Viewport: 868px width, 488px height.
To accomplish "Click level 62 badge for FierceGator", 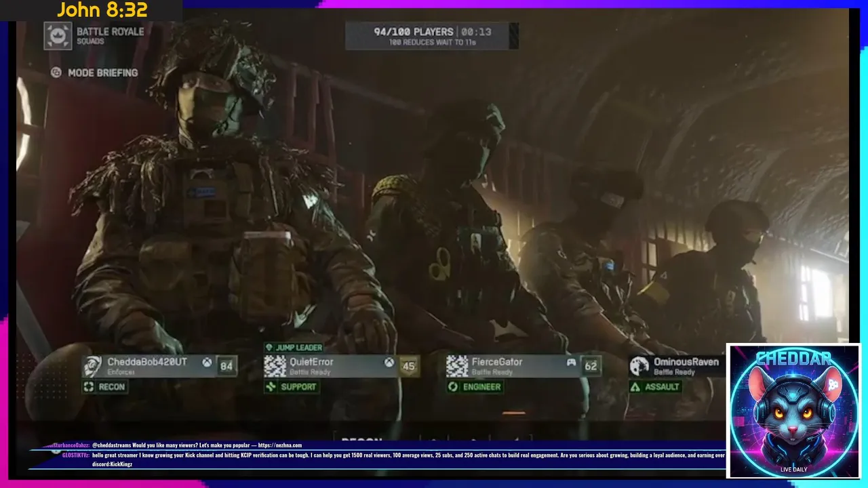I will (x=591, y=366).
